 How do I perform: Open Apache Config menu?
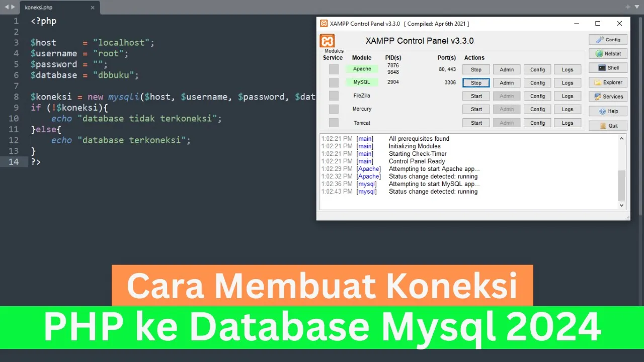[x=537, y=70]
